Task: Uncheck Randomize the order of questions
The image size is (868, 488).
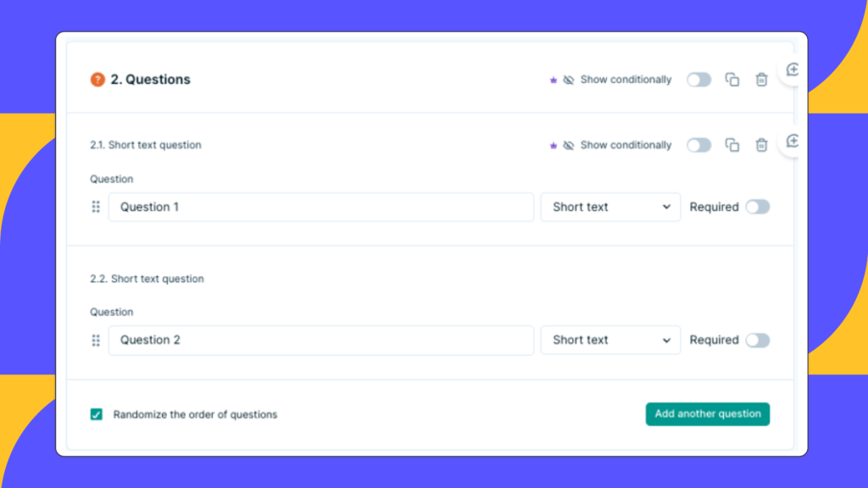Action: click(97, 414)
